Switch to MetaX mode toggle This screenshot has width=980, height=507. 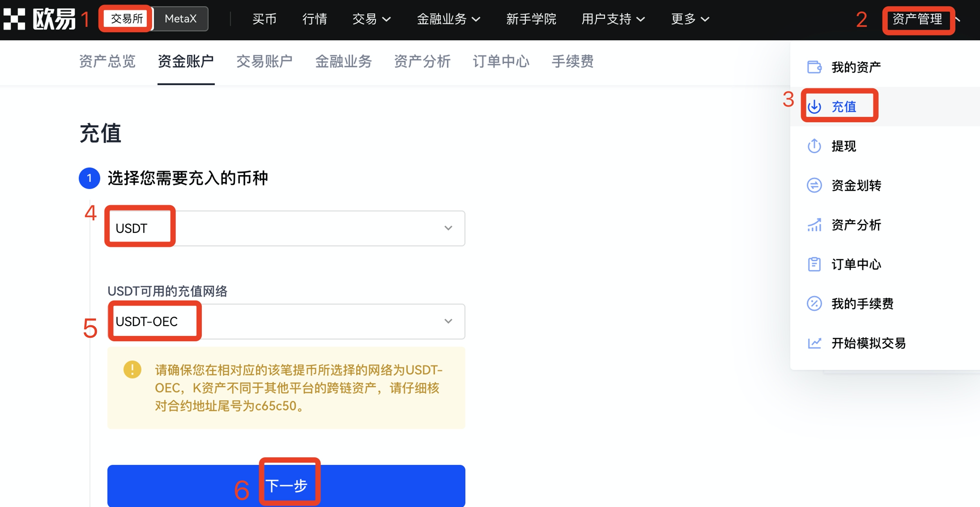click(181, 19)
